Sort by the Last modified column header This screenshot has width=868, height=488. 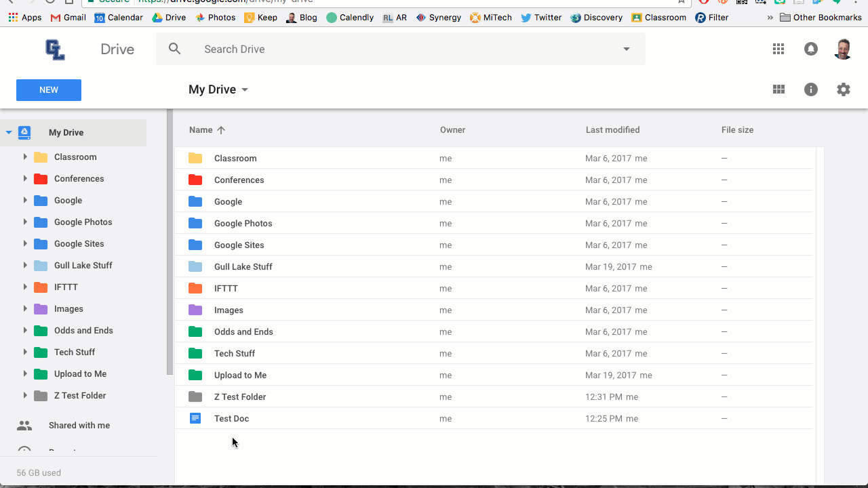click(x=612, y=130)
